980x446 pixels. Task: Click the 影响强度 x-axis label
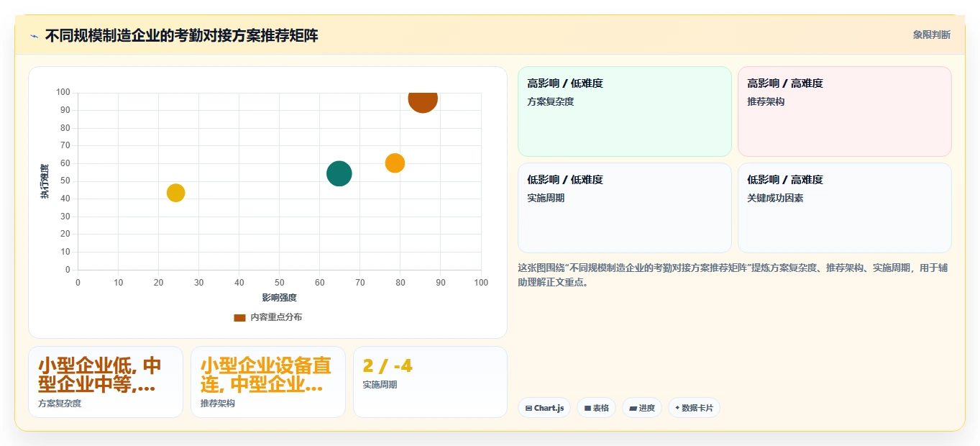click(x=279, y=297)
